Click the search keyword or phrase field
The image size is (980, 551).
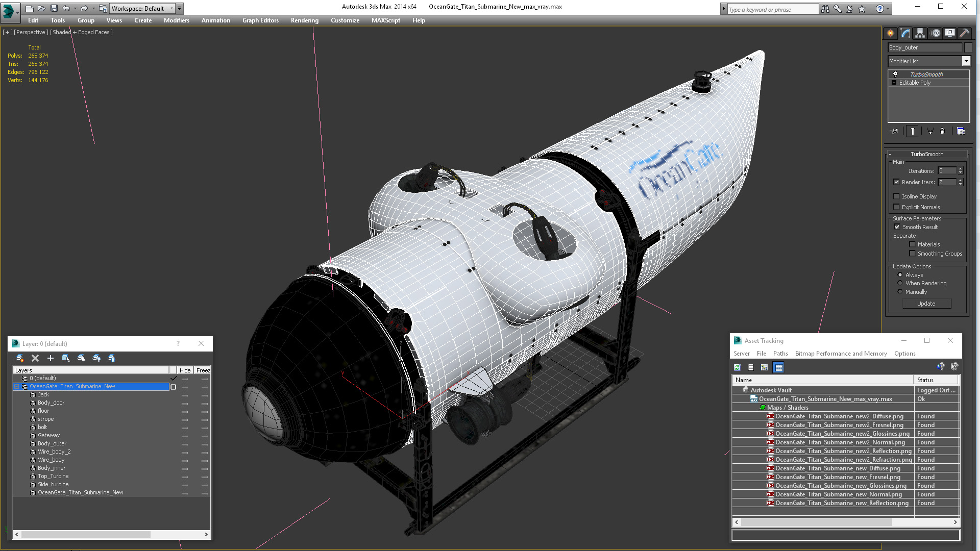773,9
